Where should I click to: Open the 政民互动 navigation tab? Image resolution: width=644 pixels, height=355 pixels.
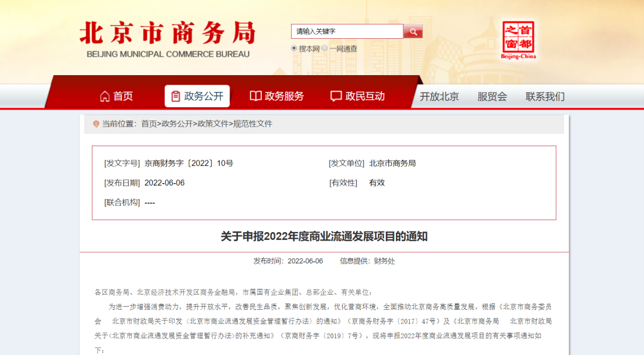(x=358, y=96)
